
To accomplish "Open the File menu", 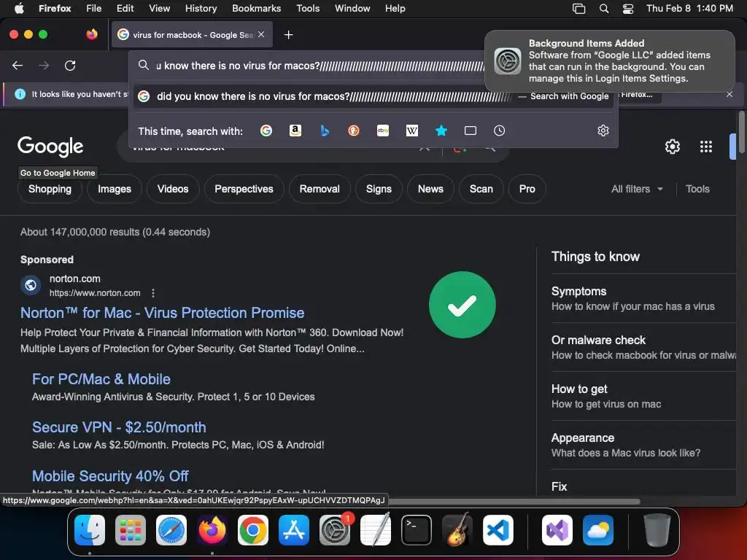I will tap(94, 9).
